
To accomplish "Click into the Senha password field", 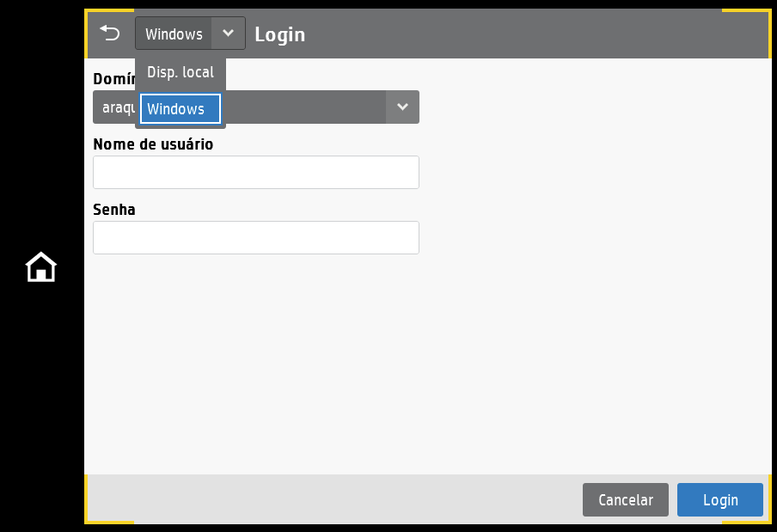I will [255, 237].
